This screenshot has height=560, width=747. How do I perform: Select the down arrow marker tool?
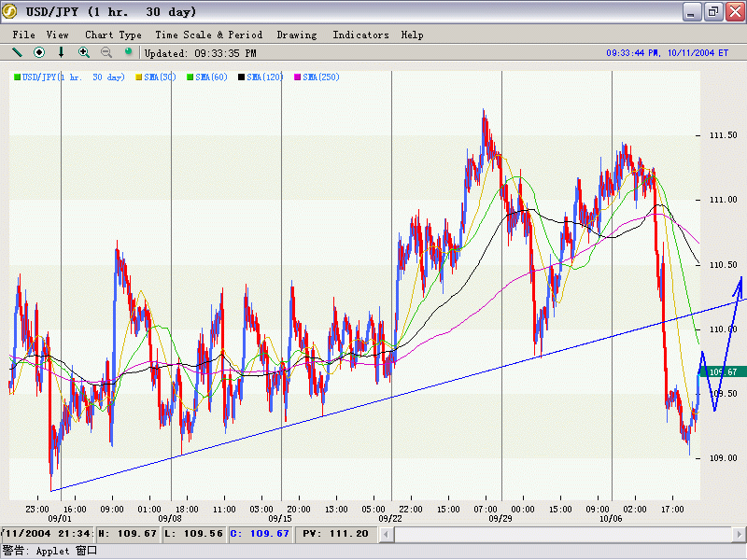(62, 53)
